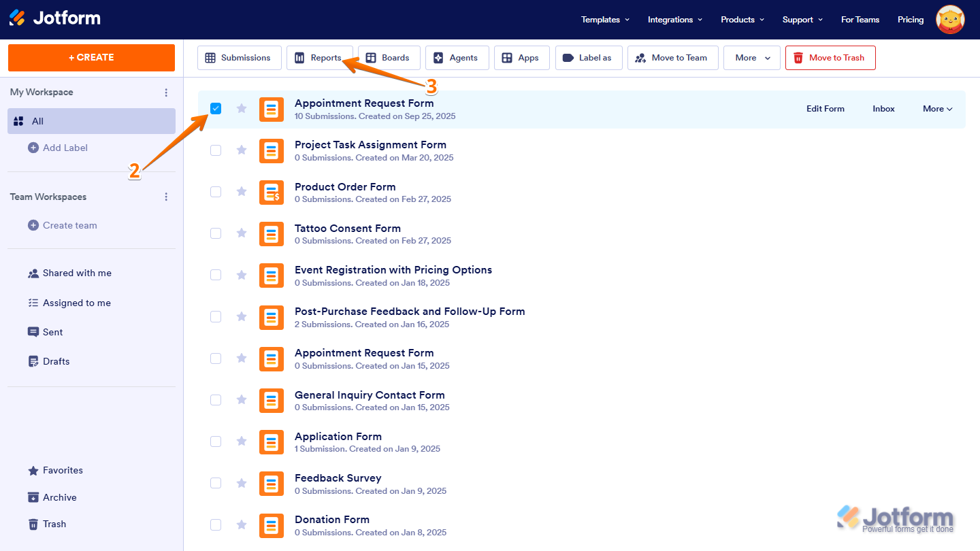Uncheck the Appointment Request Form checkbox

pos(216,108)
